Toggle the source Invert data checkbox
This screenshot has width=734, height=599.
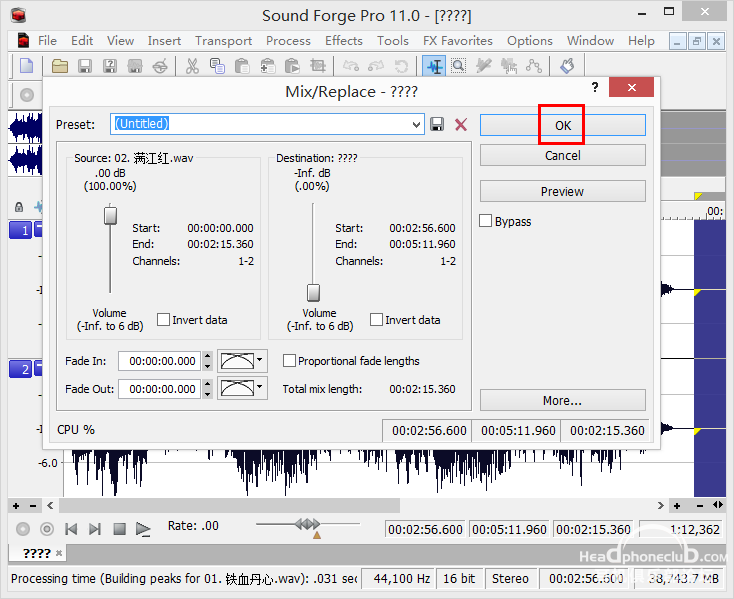(163, 320)
